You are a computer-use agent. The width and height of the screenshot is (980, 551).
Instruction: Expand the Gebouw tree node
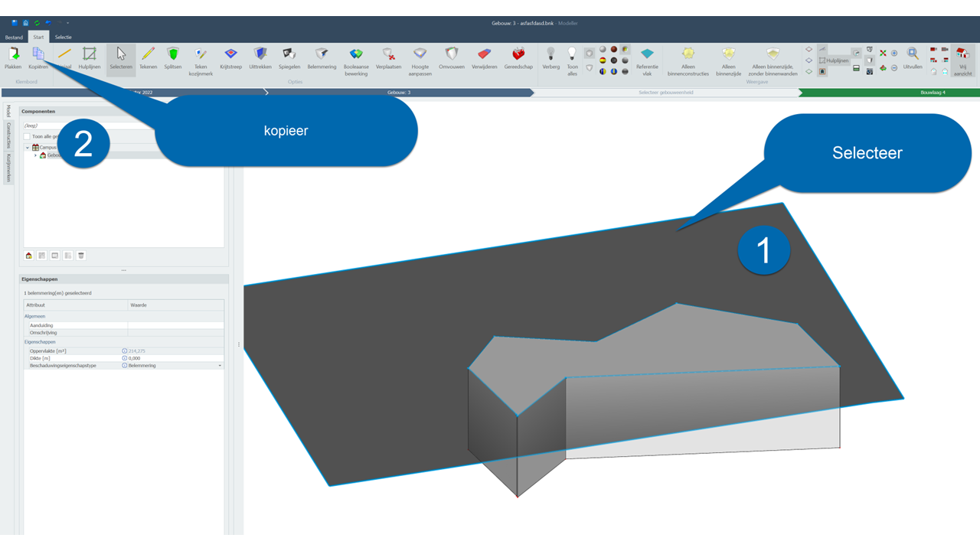35,155
